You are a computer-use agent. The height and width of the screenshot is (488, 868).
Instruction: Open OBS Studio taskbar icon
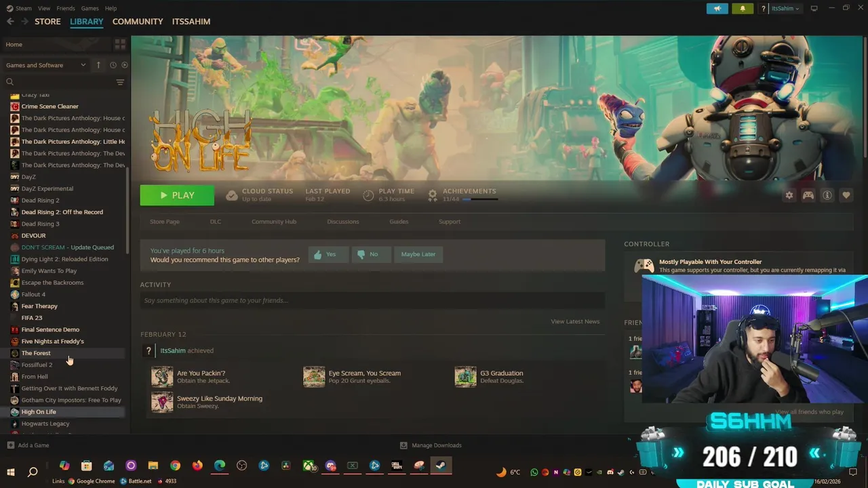click(242, 466)
